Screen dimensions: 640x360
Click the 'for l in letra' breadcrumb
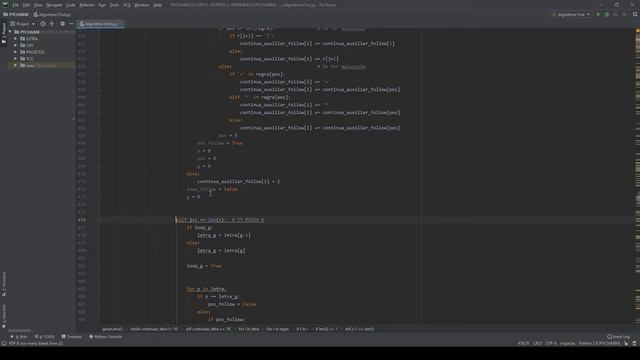(x=249, y=329)
